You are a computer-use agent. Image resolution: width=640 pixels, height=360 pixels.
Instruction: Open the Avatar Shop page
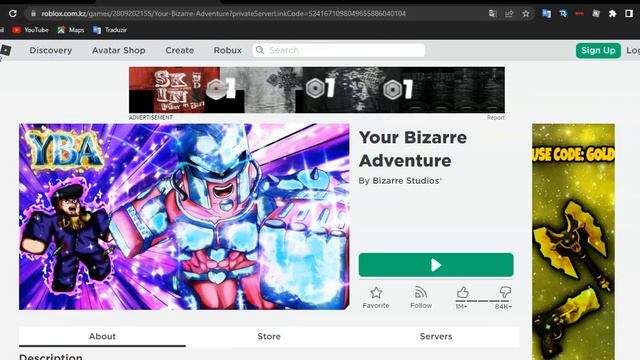click(119, 50)
